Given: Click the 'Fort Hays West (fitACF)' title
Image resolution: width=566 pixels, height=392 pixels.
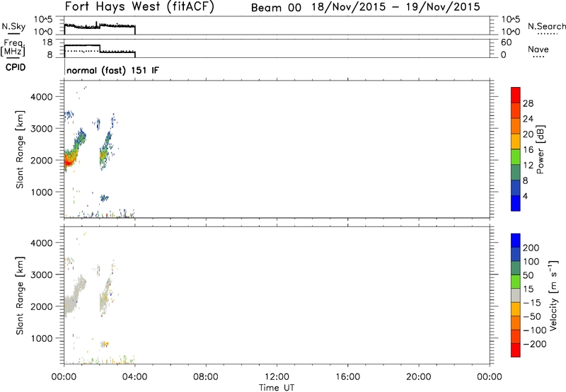Looking at the screenshot, I should 139,7.
